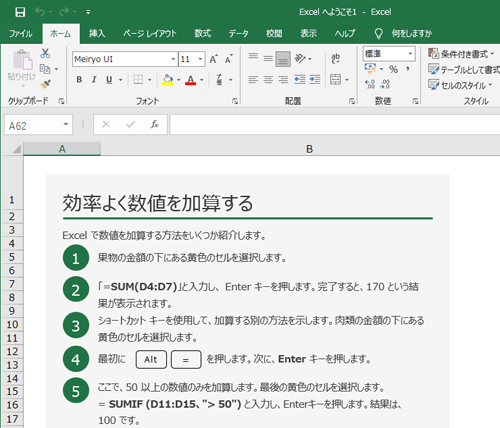The height and width of the screenshot is (428, 500).
Task: Open the ページ レイアウト tab
Action: click(x=150, y=33)
